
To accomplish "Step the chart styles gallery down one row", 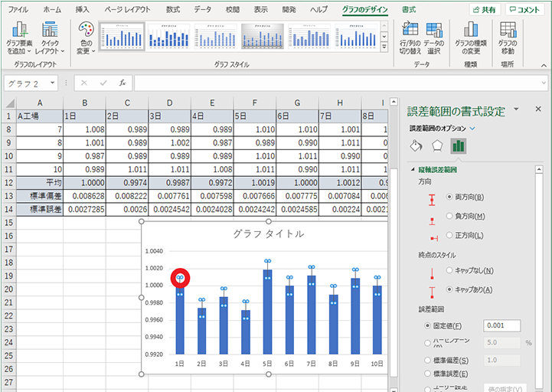I will coord(384,36).
